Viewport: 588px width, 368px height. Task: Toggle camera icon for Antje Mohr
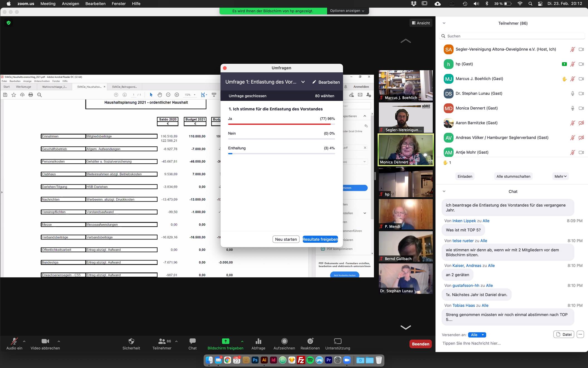click(581, 152)
